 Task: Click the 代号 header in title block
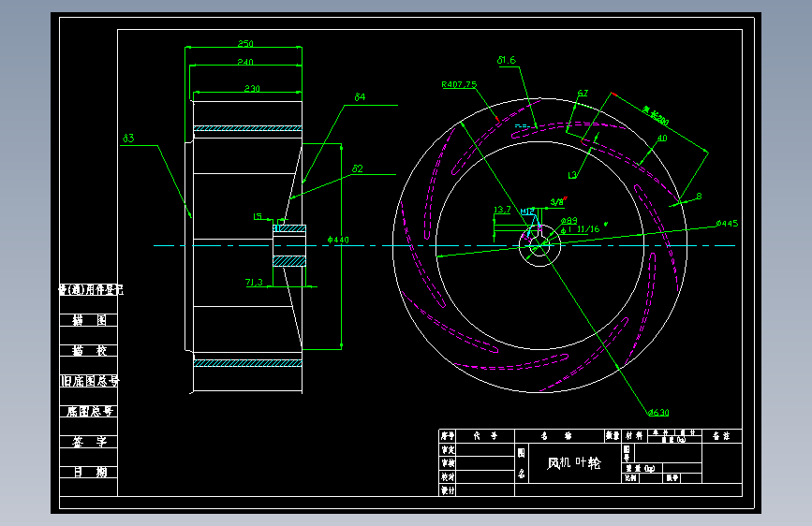[x=485, y=436]
